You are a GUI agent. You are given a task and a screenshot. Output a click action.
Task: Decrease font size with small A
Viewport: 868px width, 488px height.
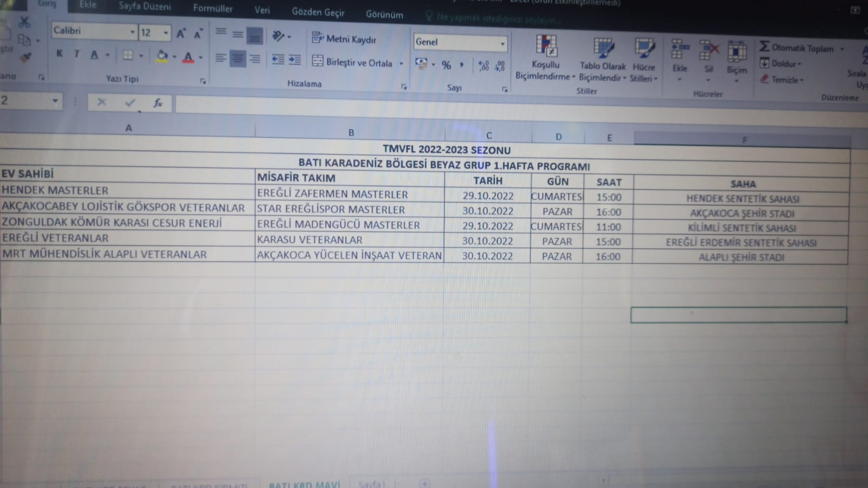click(x=198, y=34)
